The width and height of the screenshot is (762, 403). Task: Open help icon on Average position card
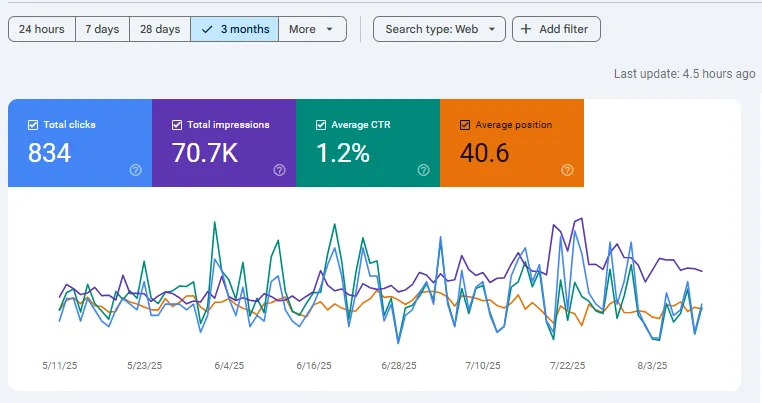[x=567, y=170]
